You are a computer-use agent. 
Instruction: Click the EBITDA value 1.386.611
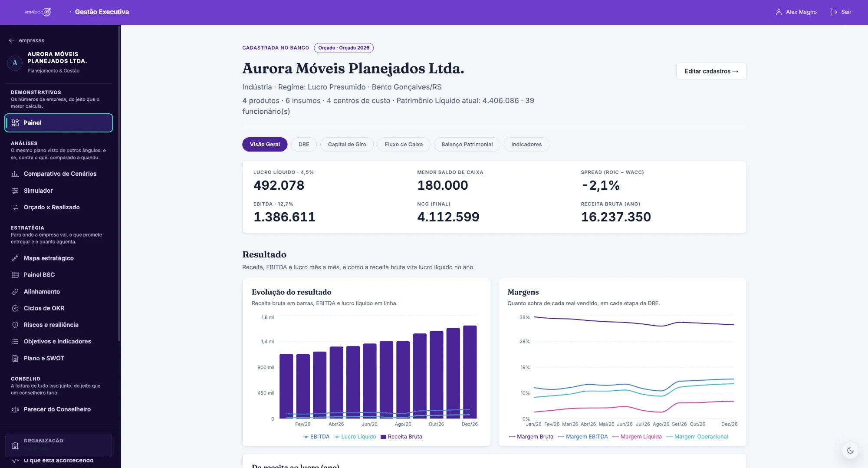click(284, 217)
